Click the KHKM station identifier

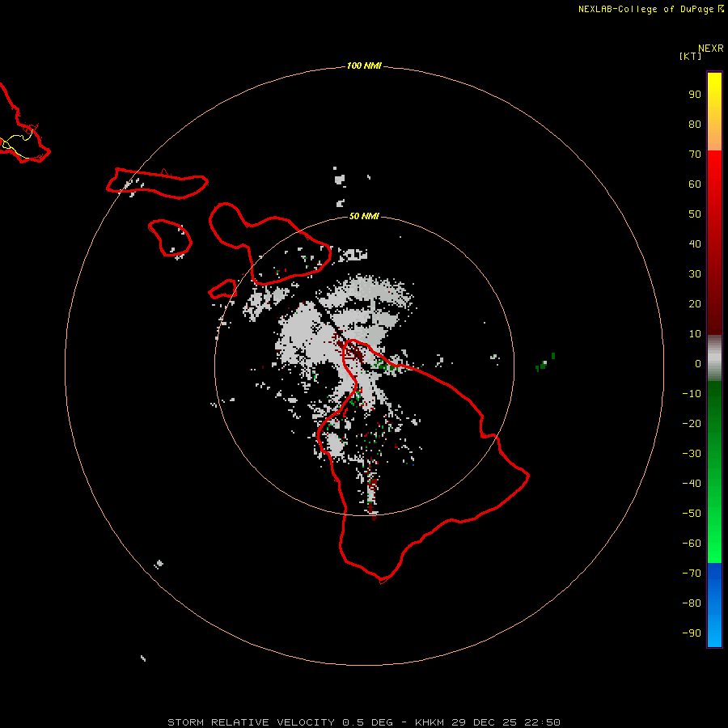(430, 722)
